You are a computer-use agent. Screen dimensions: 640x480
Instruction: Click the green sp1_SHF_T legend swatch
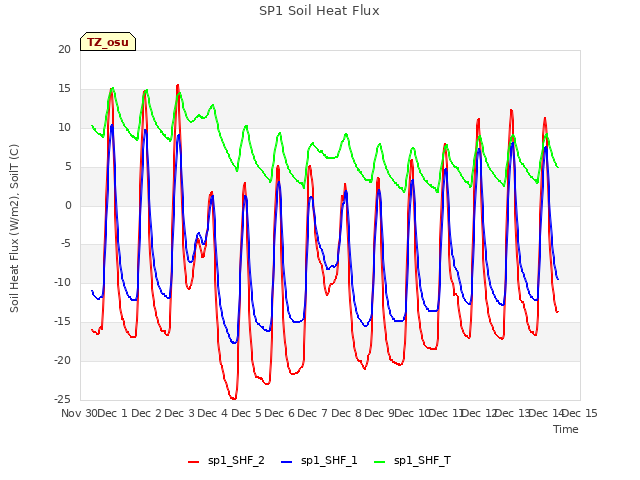pos(380,462)
